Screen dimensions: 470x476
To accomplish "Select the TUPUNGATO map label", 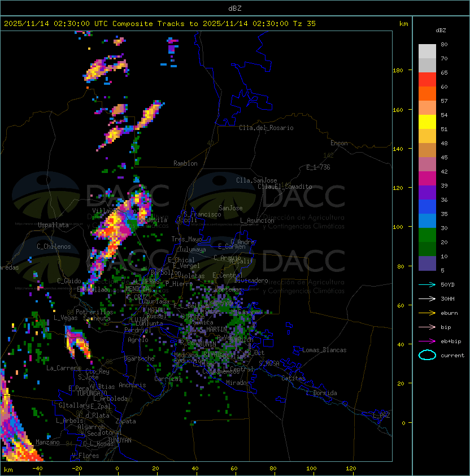I will pos(92,393).
